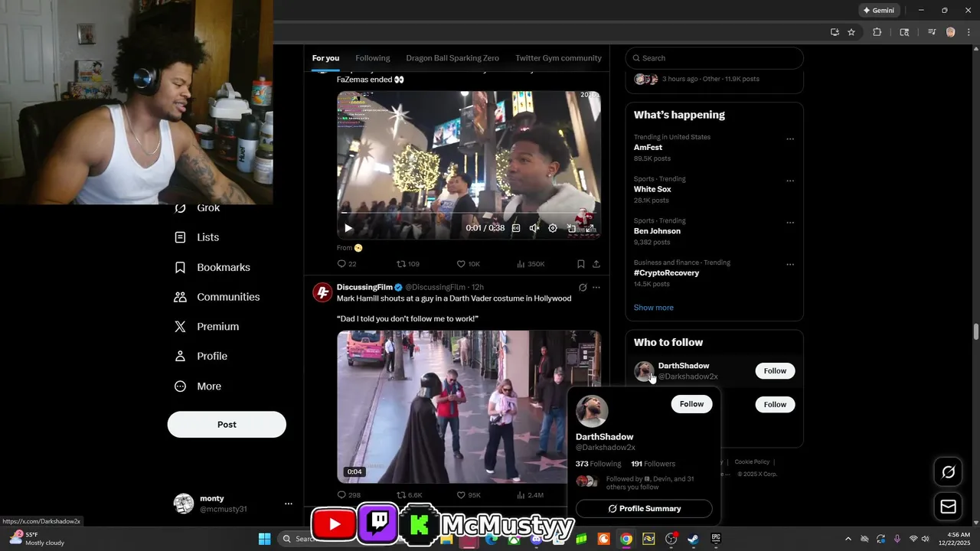Open the Dragon Ball Sparking Zero tab
The width and height of the screenshot is (980, 551).
coord(452,58)
